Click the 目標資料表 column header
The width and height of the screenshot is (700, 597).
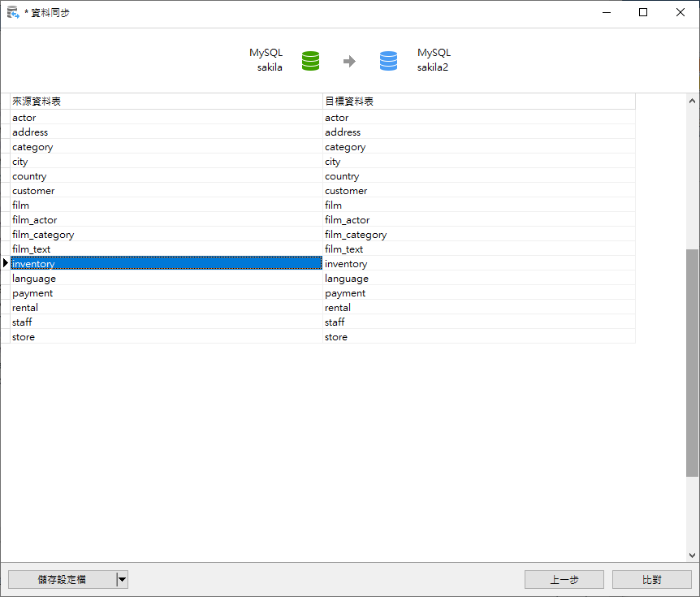tap(478, 102)
